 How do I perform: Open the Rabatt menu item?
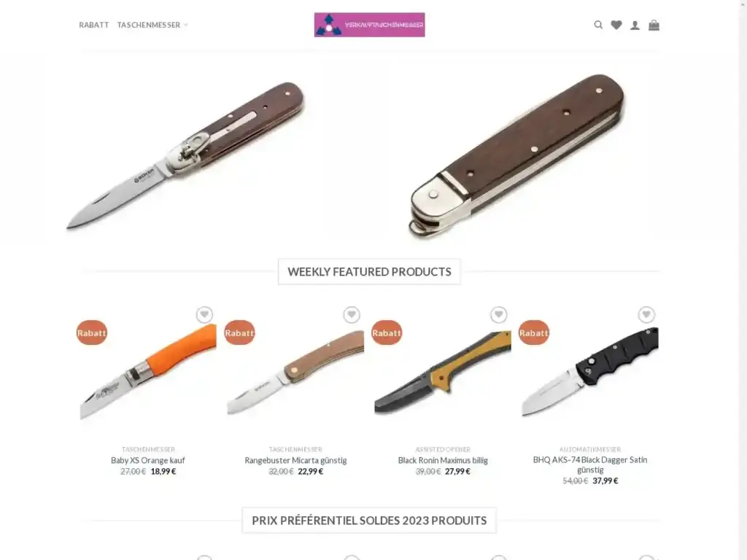coord(94,25)
